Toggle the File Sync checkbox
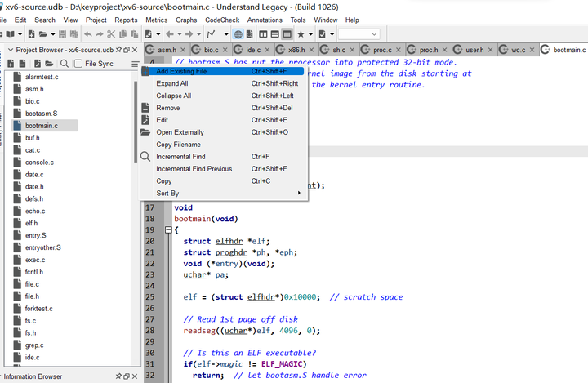Viewport: 588px width, 383px height. tap(80, 63)
